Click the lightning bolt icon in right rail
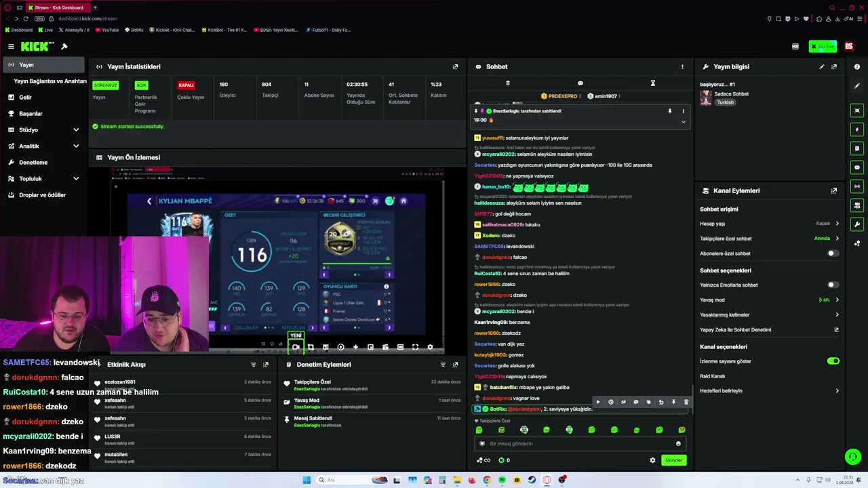Image resolution: width=868 pixels, height=488 pixels. pyautogui.click(x=857, y=129)
